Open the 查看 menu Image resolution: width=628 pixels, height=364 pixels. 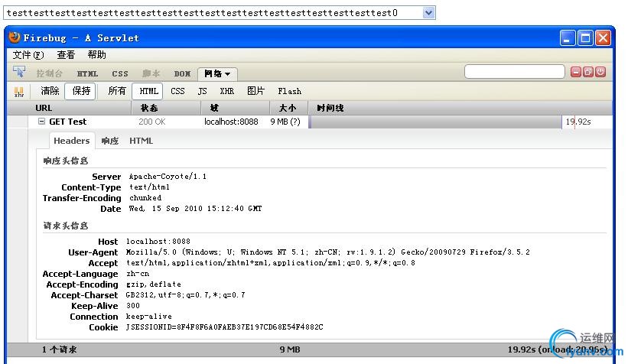tap(66, 55)
